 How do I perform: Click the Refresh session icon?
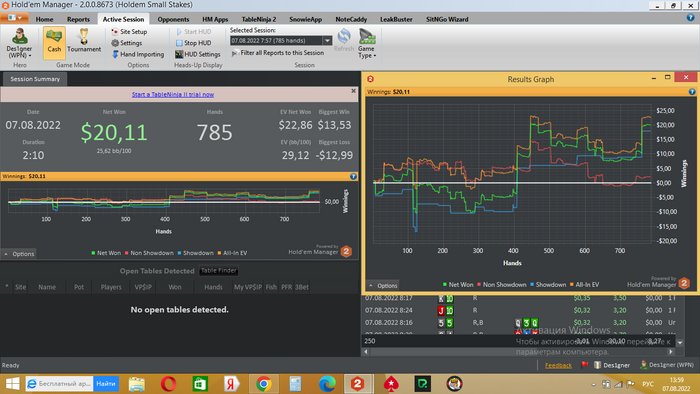[344, 40]
